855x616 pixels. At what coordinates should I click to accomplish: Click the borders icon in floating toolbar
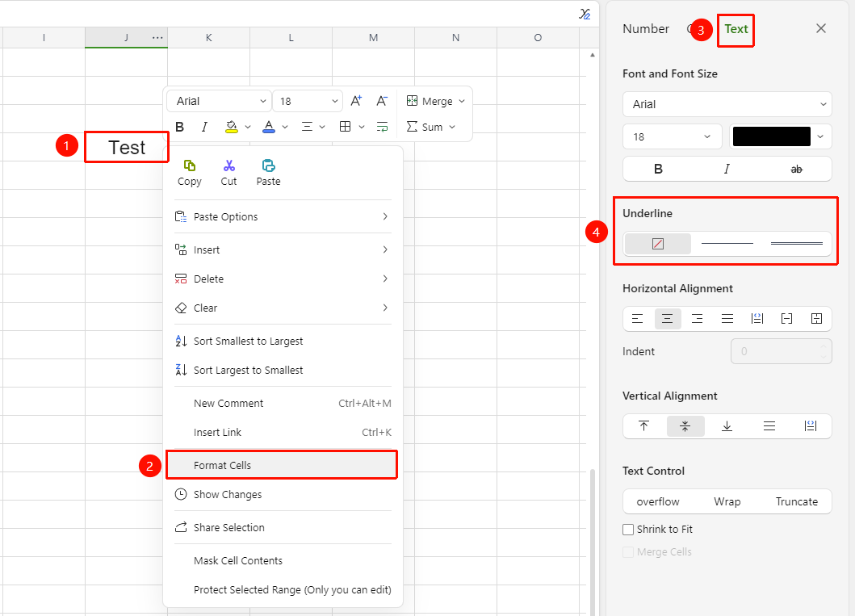[346, 127]
